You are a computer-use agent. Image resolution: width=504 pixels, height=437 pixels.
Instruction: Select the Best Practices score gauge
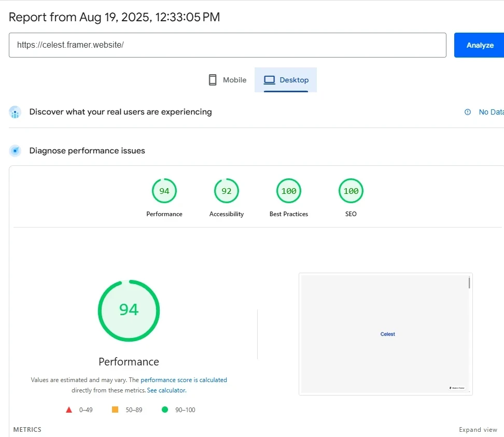coord(289,191)
